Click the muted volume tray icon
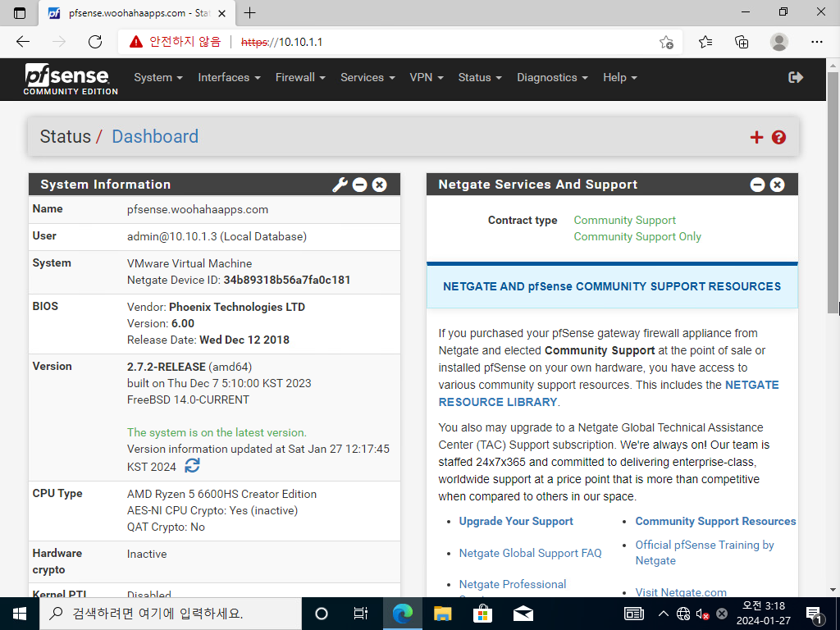This screenshot has height=630, width=840. (x=702, y=614)
